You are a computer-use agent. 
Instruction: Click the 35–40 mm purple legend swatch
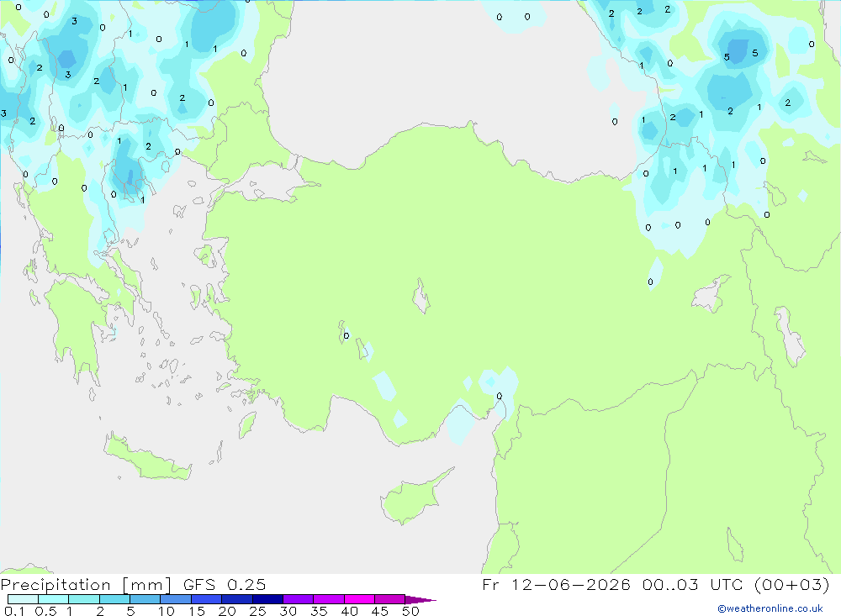[329, 599]
